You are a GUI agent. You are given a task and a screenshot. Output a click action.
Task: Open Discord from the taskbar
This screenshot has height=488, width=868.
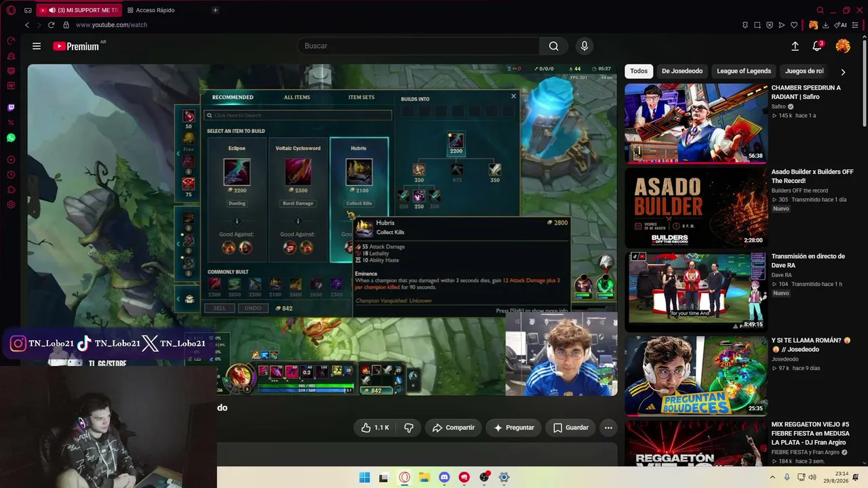(444, 477)
